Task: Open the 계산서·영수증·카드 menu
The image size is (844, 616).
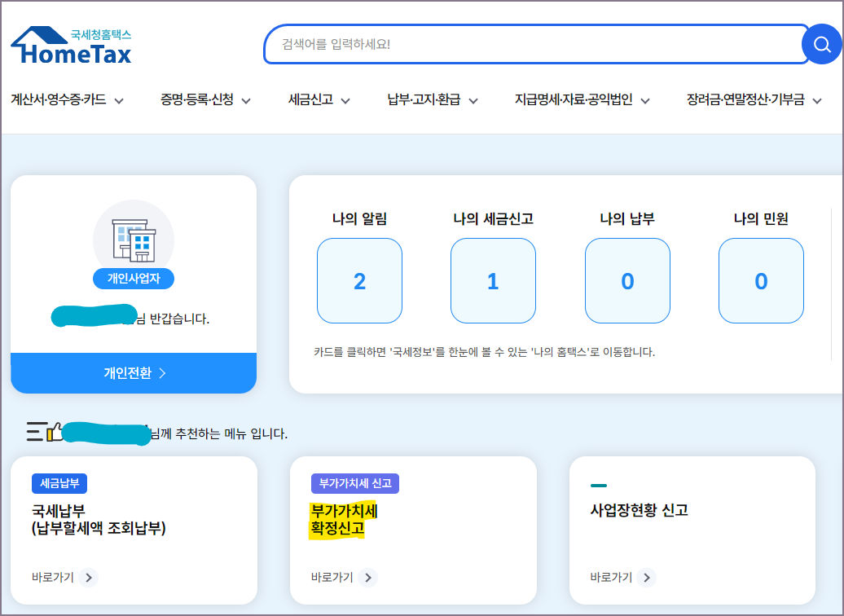Action: (x=65, y=100)
